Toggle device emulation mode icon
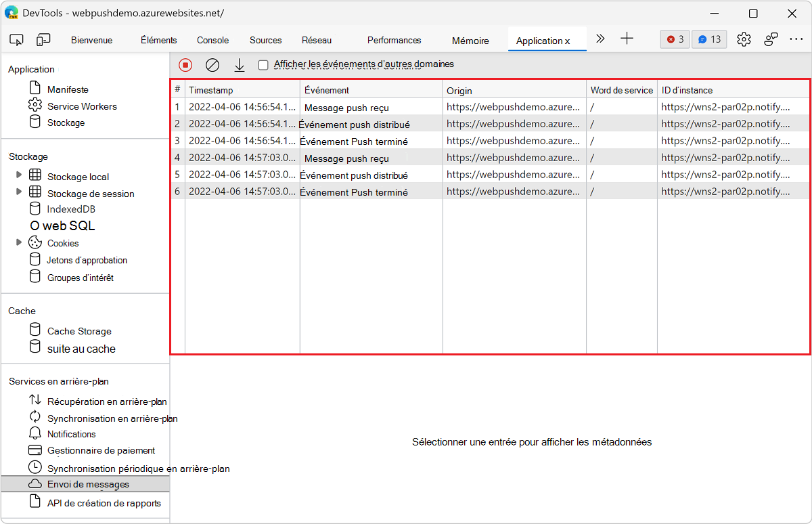 43,40
